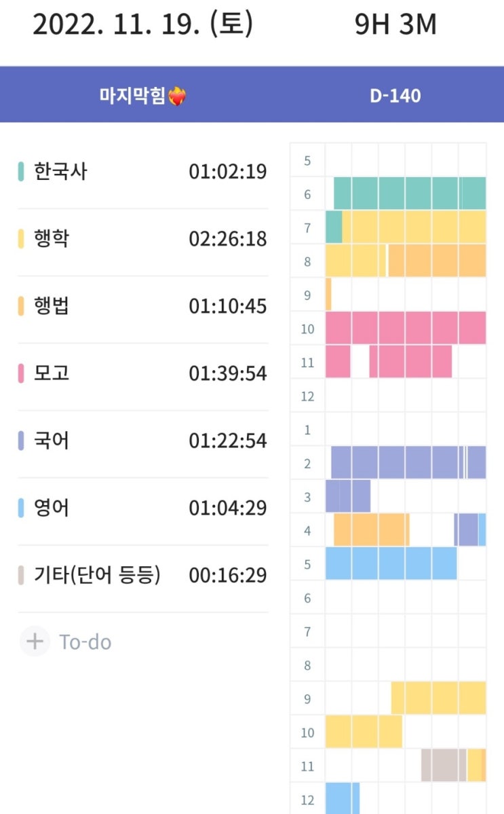504x814 pixels.
Task: Open the 한국사 subject entry
Action: [x=60, y=172]
